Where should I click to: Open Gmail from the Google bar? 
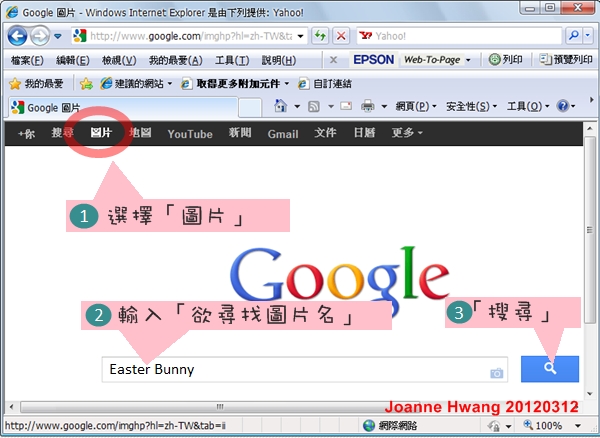pos(283,134)
